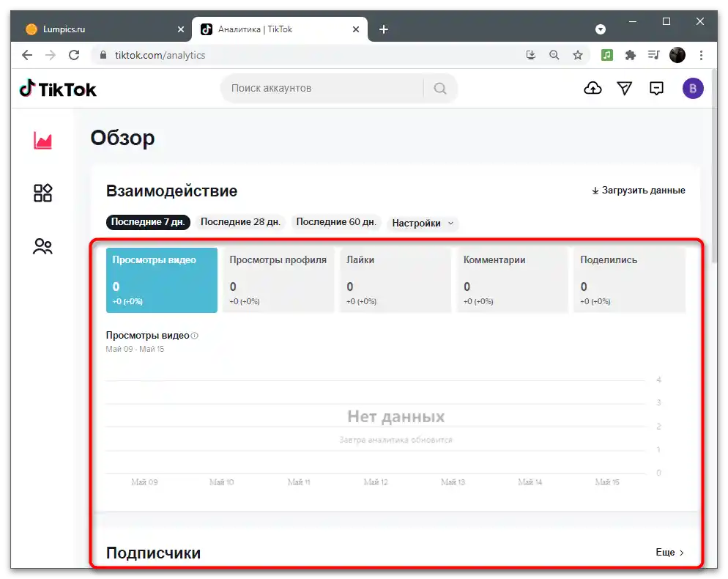Open the media control playlist icon
Viewport: 728px width, 579px height.
[x=654, y=55]
